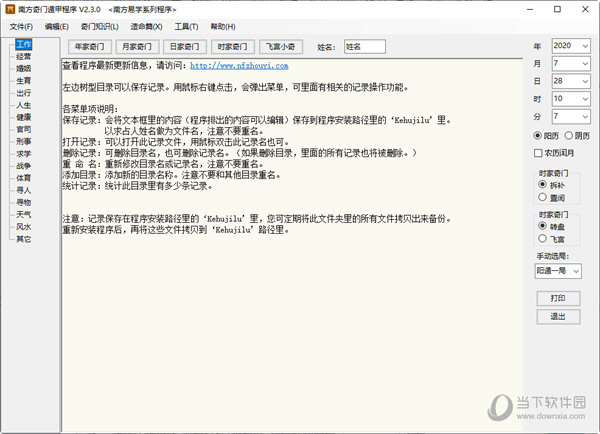
Task: Open the 工具(T) menu
Action: (x=186, y=26)
